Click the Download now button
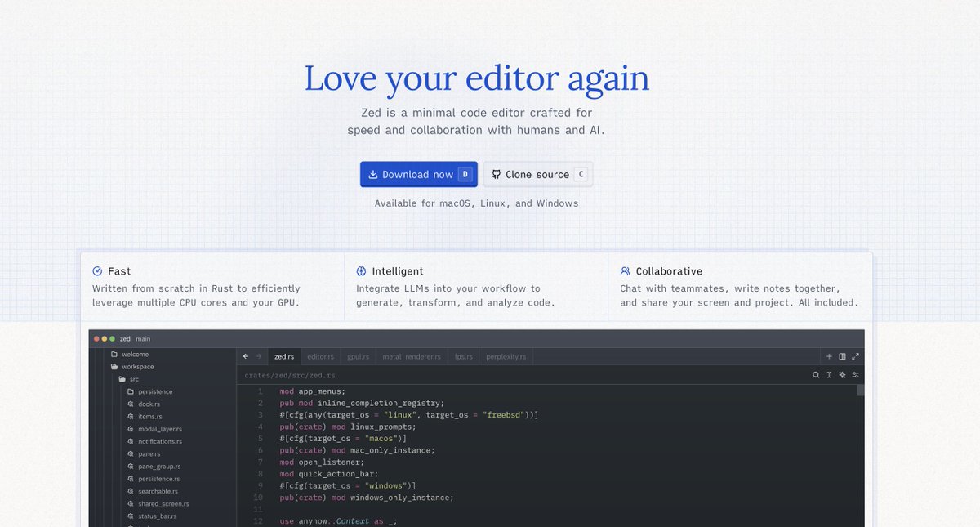 point(419,174)
